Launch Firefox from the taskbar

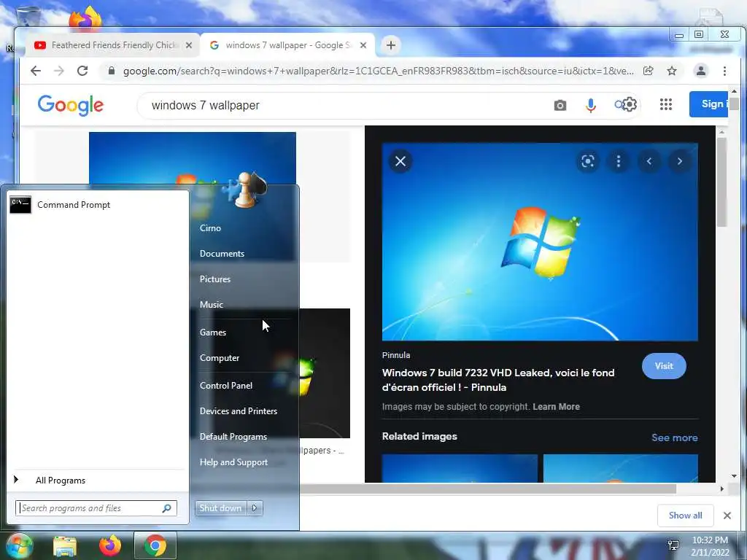pos(110,545)
